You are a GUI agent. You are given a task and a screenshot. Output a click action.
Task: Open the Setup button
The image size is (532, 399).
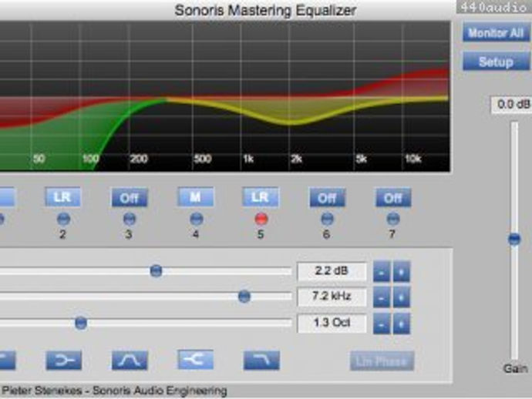[x=495, y=62]
